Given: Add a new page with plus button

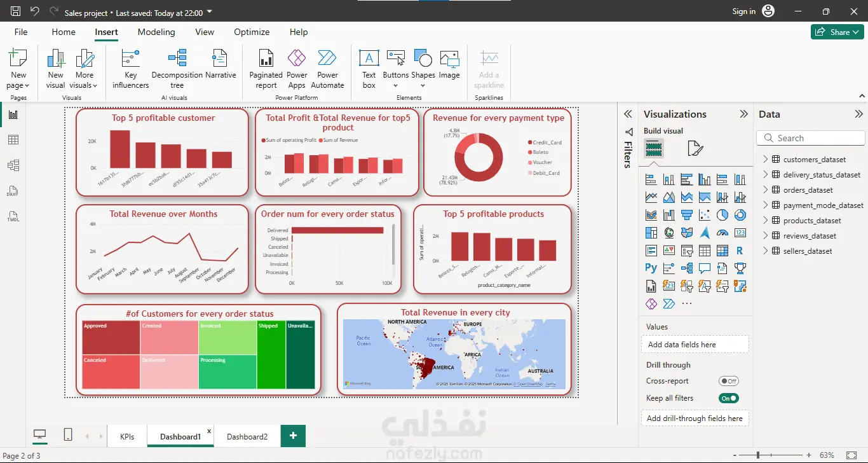Looking at the screenshot, I should (x=293, y=436).
